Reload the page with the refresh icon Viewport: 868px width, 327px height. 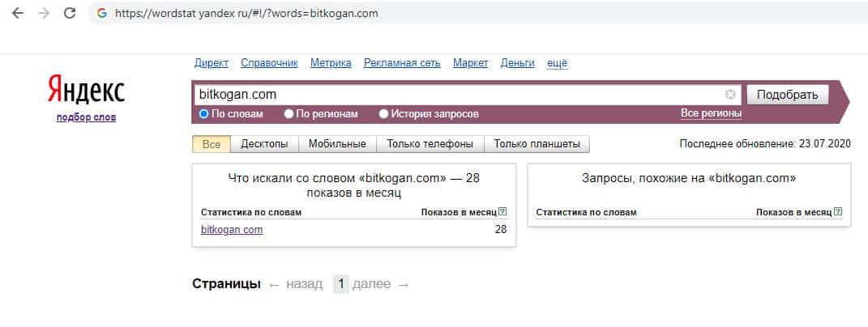70,13
